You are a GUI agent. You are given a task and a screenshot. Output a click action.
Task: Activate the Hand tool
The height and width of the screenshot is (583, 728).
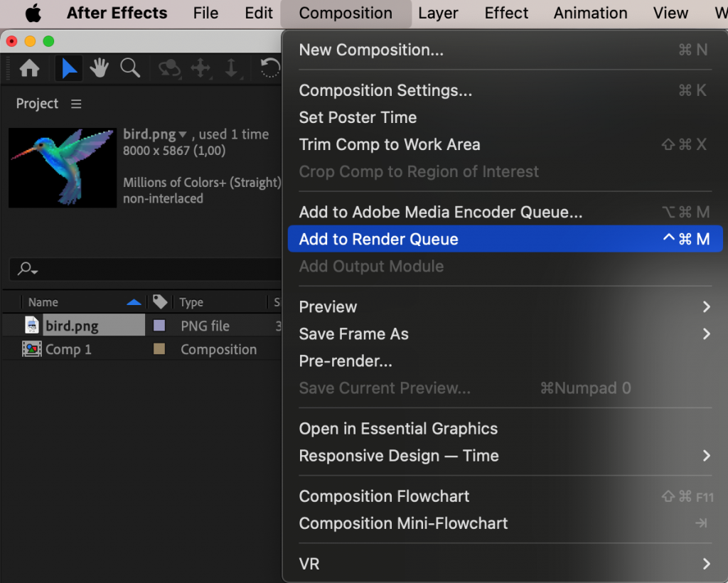[99, 68]
